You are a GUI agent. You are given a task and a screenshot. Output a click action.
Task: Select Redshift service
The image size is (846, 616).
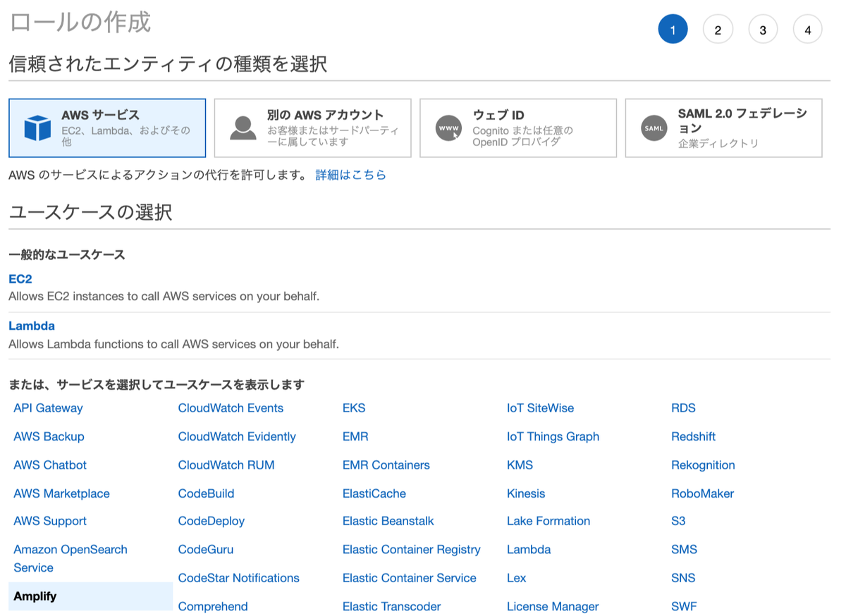pyautogui.click(x=693, y=436)
